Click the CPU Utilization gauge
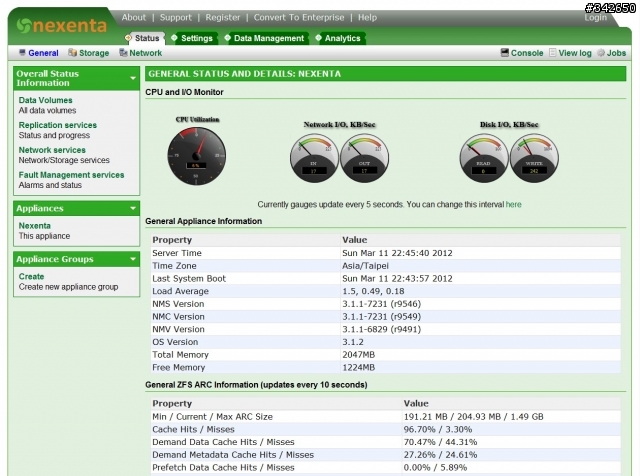This screenshot has height=476, width=640. point(197,156)
